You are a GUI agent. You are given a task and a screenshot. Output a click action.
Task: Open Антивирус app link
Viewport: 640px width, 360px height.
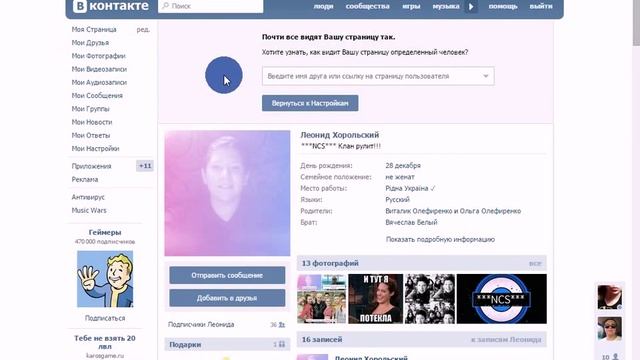coord(88,197)
